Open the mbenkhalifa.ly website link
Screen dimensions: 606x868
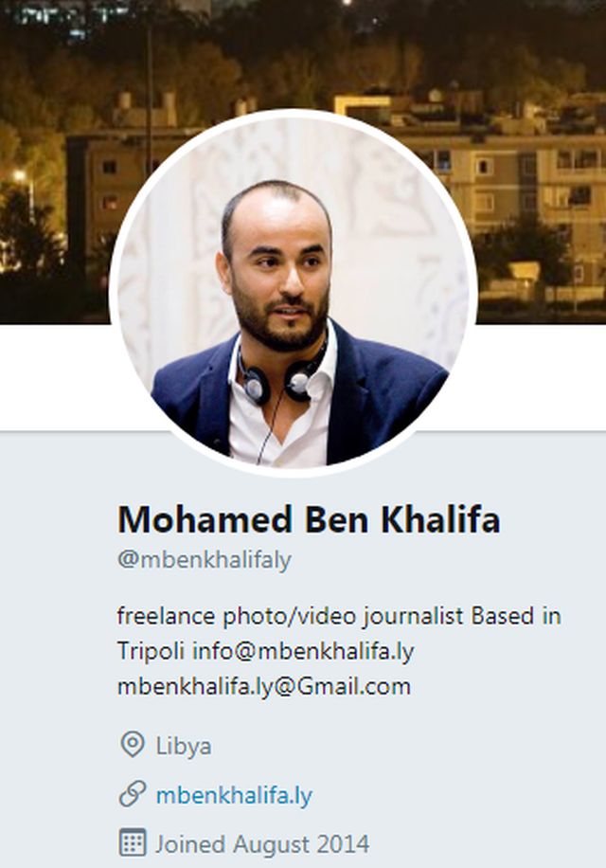pos(234,795)
